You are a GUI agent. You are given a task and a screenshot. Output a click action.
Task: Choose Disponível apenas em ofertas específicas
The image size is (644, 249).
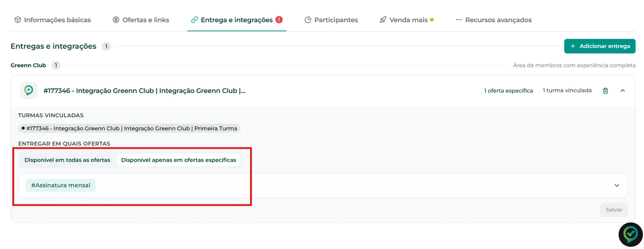(179, 160)
